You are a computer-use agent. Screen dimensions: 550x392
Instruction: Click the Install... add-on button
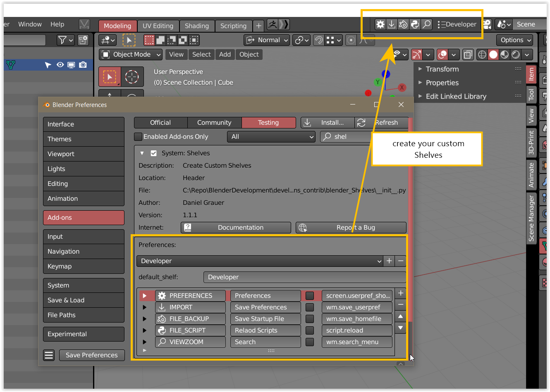click(x=328, y=123)
